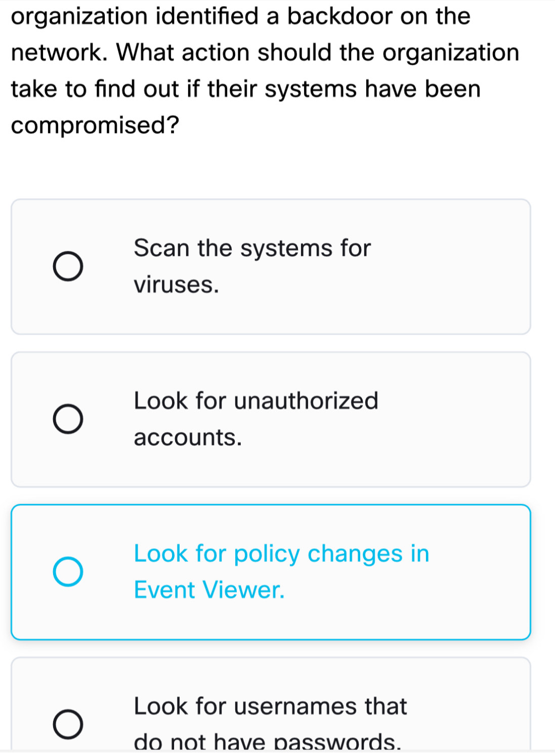Viewport: 555px width, 756px height.
Task: Choose the highlighted policy changes radio button
Action: click(68, 572)
